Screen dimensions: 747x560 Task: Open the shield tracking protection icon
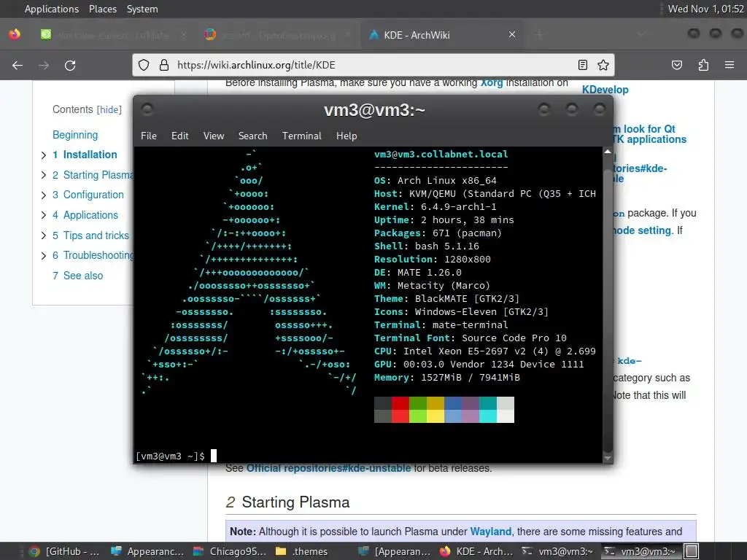(144, 65)
